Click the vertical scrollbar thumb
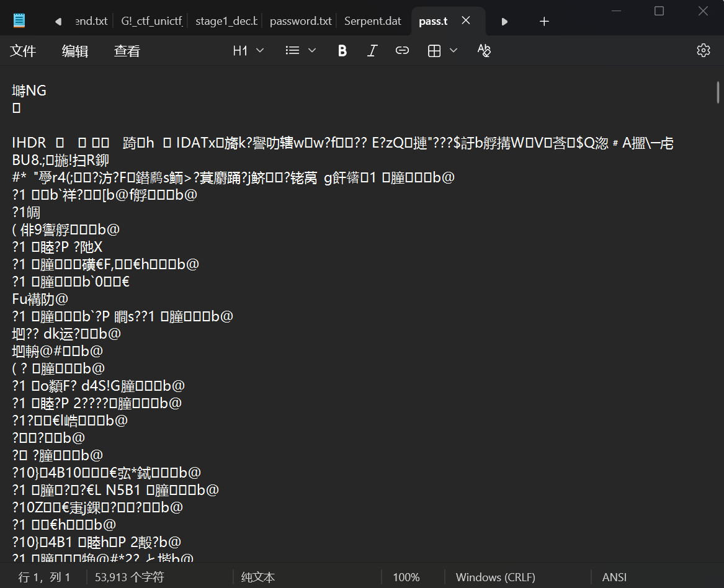Image resolution: width=724 pixels, height=588 pixels. tap(718, 93)
